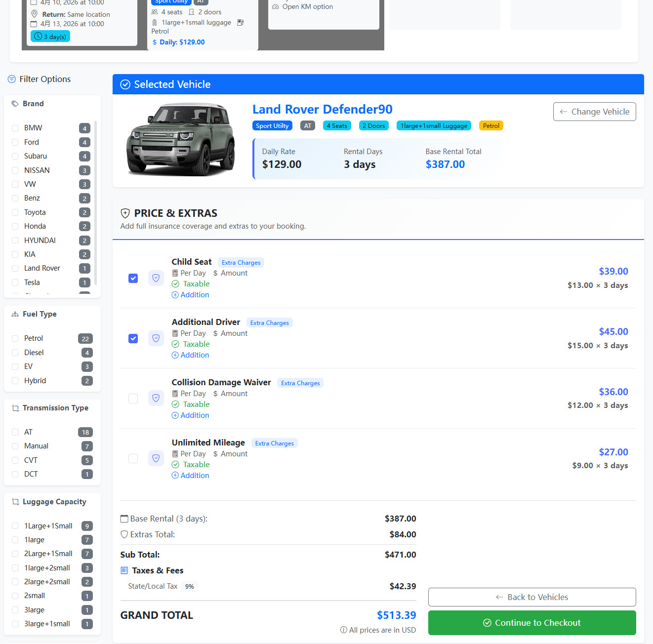653x644 pixels.
Task: Click the Transmission Type icon
Action: click(15, 408)
